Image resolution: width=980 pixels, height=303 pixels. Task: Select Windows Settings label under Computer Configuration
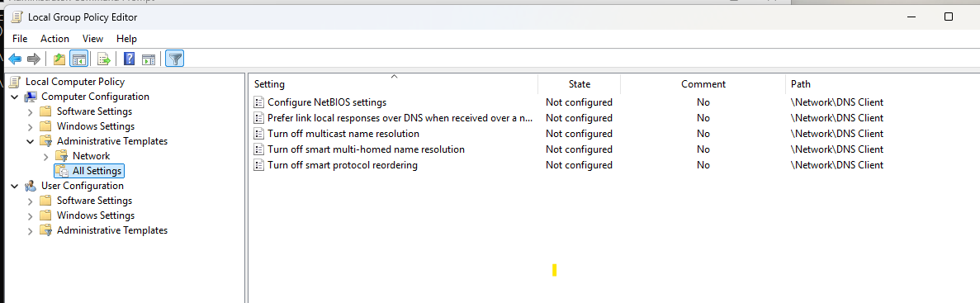pos(96,127)
